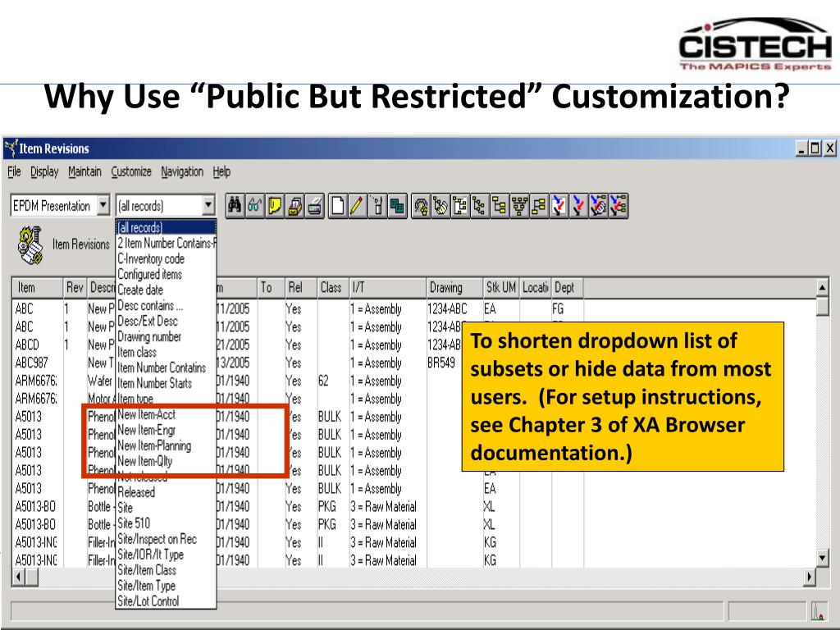Image resolution: width=840 pixels, height=630 pixels.
Task: Click the tree-with-hand toolbar icon
Action: tap(441, 206)
